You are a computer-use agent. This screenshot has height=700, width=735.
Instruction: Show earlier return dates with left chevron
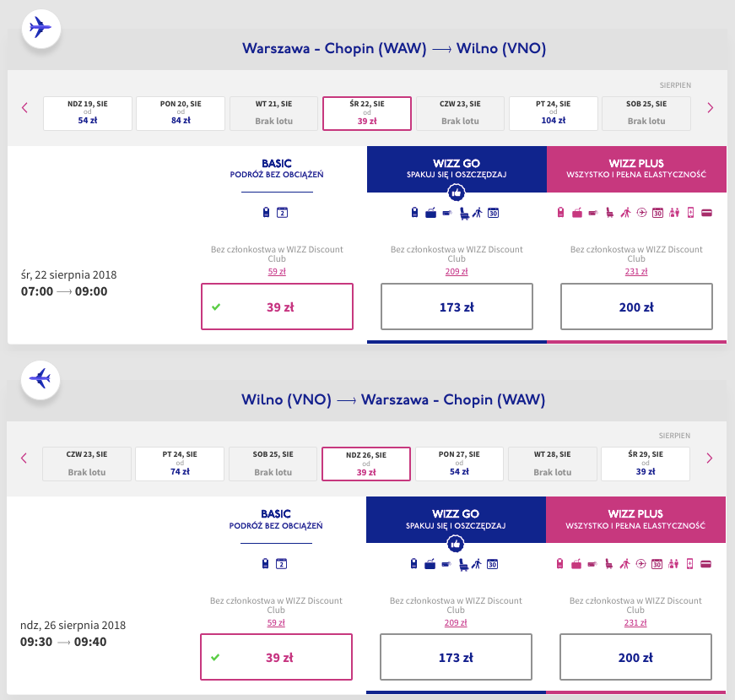point(24,459)
